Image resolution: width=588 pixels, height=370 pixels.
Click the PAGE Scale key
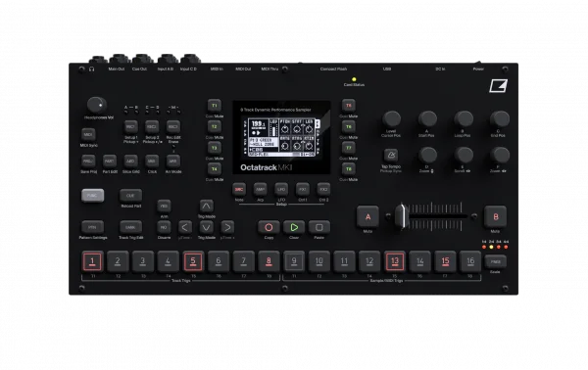(x=495, y=261)
